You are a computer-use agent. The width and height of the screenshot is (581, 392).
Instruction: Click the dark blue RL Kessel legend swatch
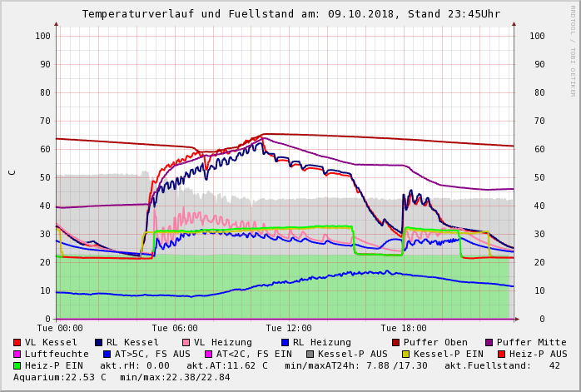(98, 343)
